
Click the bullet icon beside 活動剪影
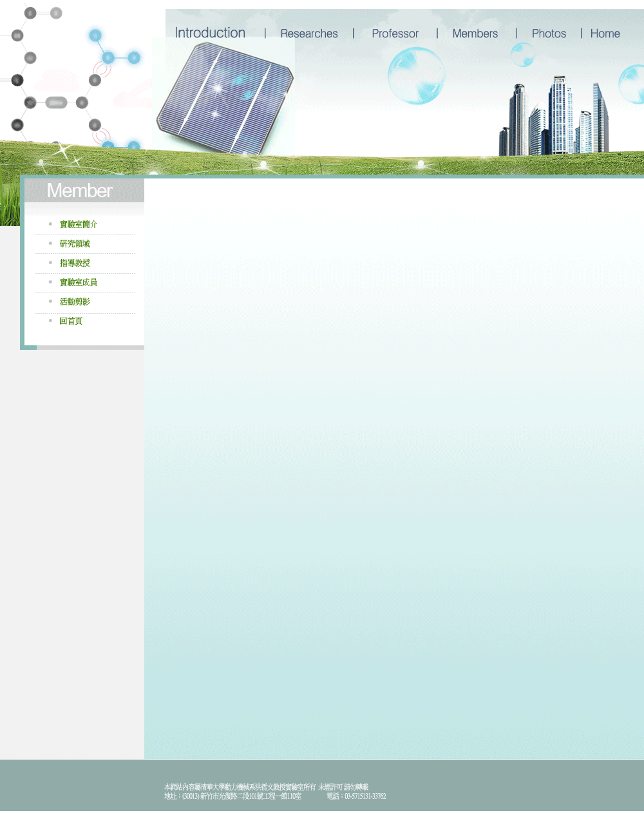pyautogui.click(x=50, y=302)
